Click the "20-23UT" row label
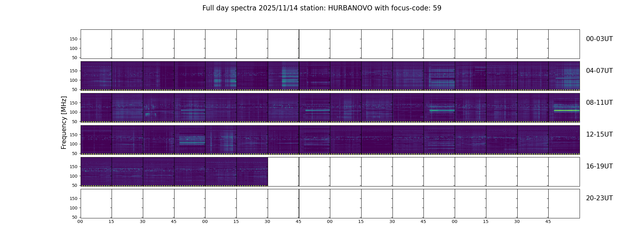The image size is (644, 245). (599, 198)
